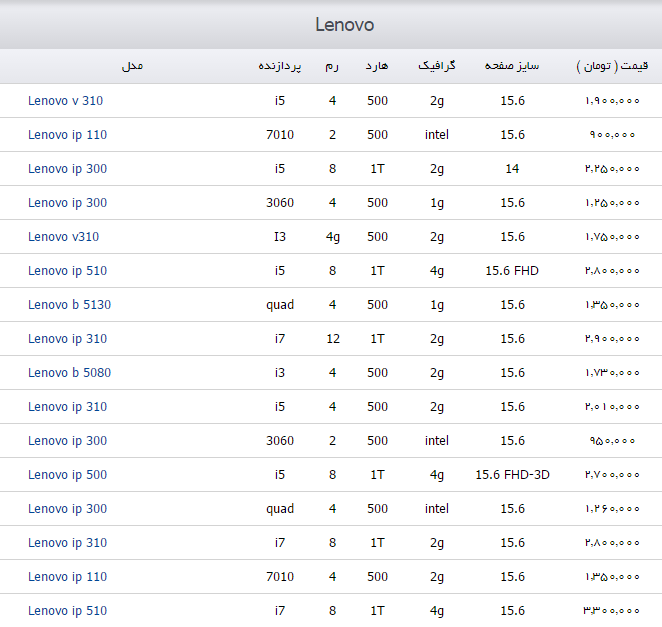Open the 14-inch Lenovo ip 300 link
This screenshot has width=662, height=627.
pos(68,168)
